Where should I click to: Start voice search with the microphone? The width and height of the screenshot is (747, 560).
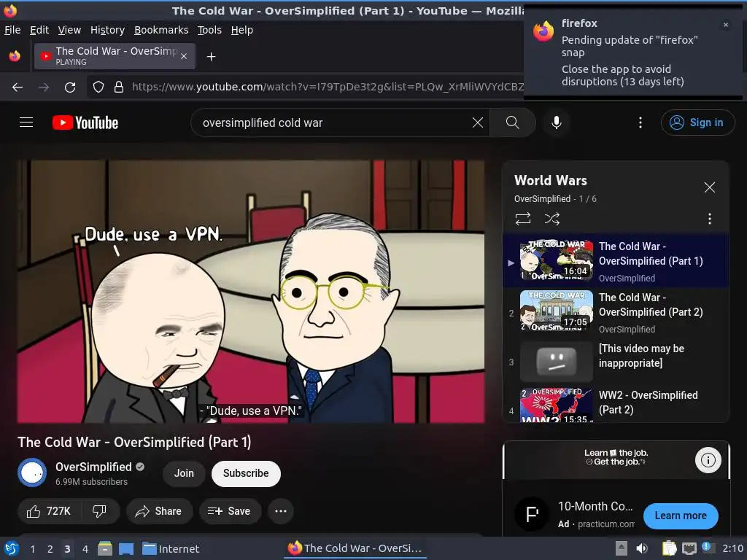click(556, 122)
